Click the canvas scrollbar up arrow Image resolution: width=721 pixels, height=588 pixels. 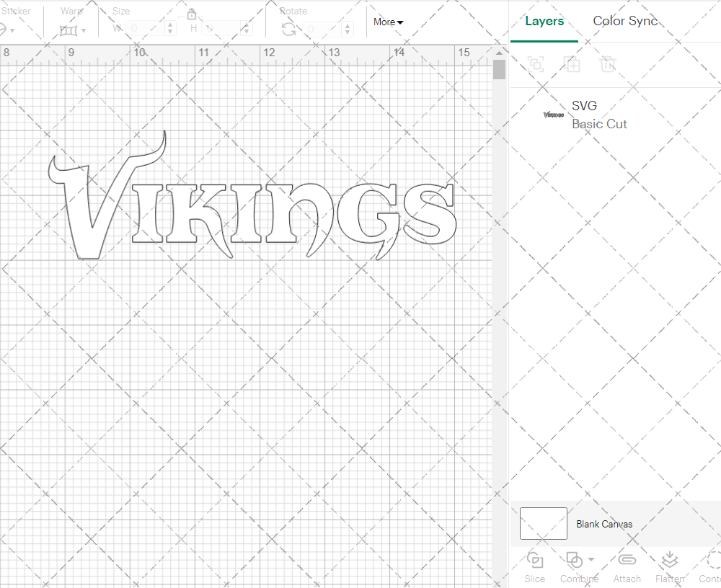click(x=499, y=53)
